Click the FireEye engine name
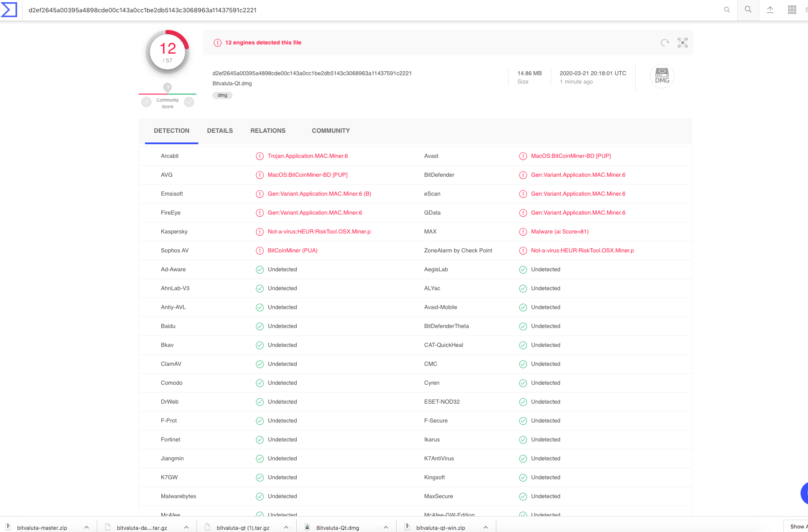Image resolution: width=808 pixels, height=532 pixels. coord(171,213)
